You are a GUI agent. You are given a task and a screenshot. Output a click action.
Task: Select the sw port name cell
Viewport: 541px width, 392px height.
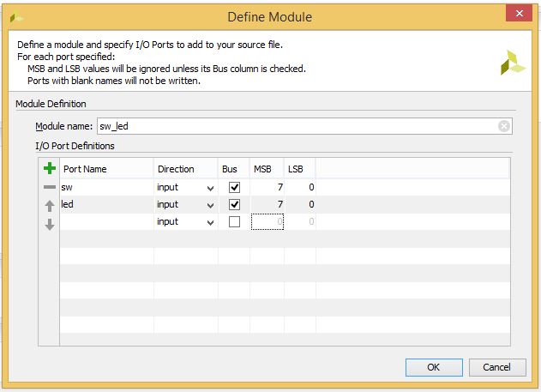[x=106, y=187]
